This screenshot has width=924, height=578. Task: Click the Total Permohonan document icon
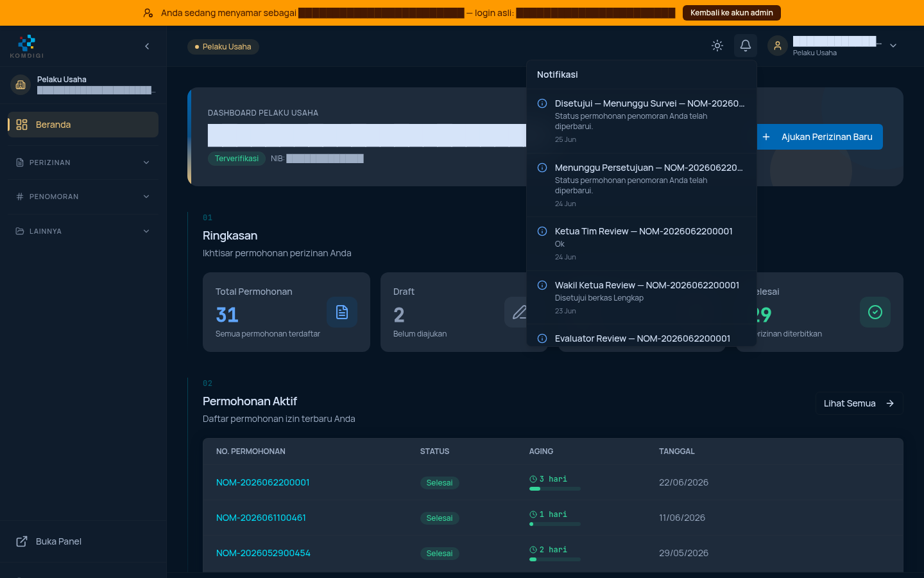click(342, 312)
